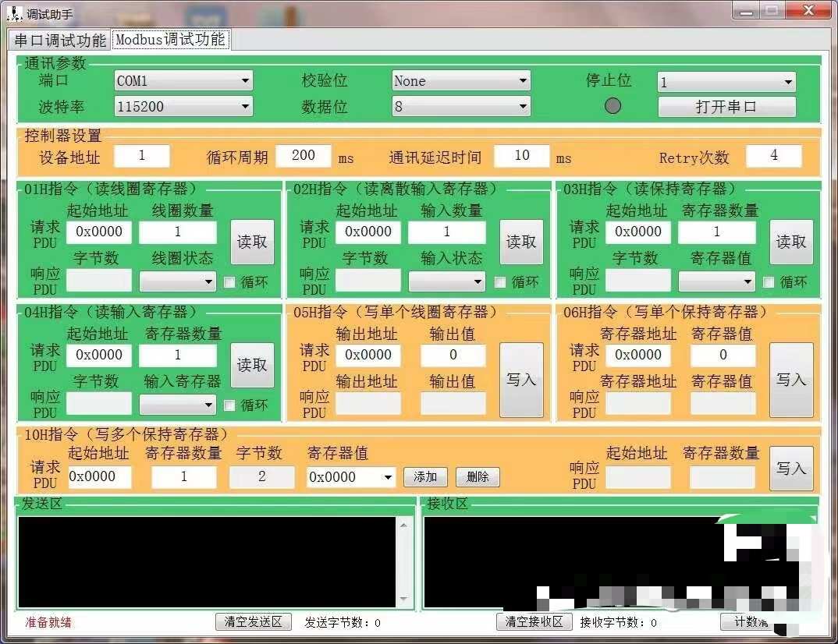Screen dimensions: 838x644
Task: Open the 端口 COM1 dropdown
Action: click(x=183, y=80)
